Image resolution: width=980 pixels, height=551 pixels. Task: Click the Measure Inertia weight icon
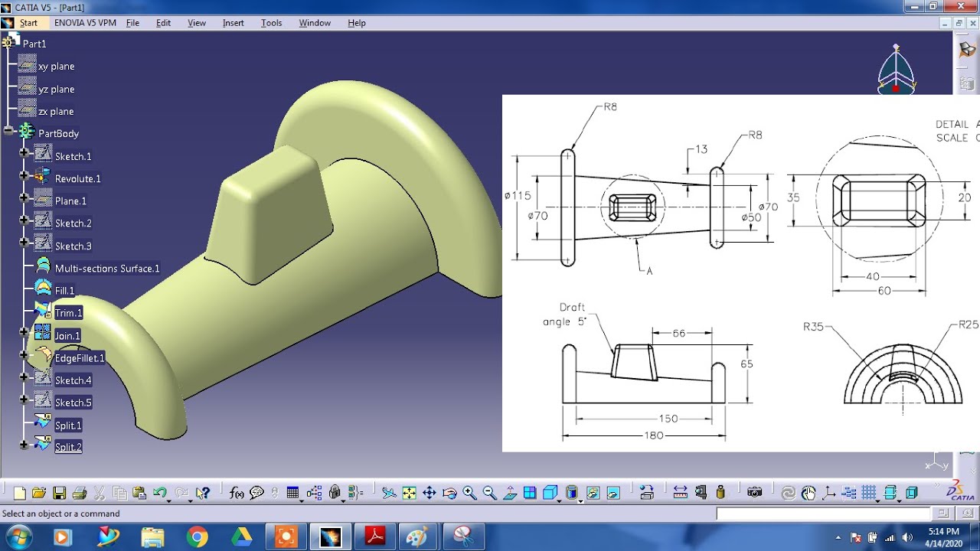(x=720, y=493)
